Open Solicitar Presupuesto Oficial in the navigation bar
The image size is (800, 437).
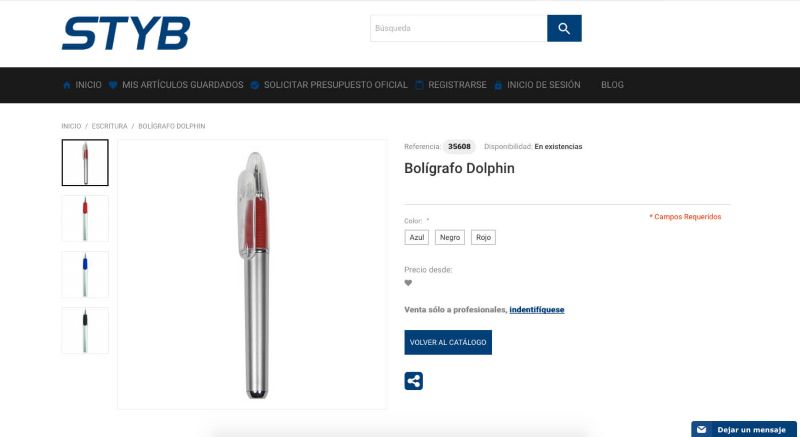335,85
